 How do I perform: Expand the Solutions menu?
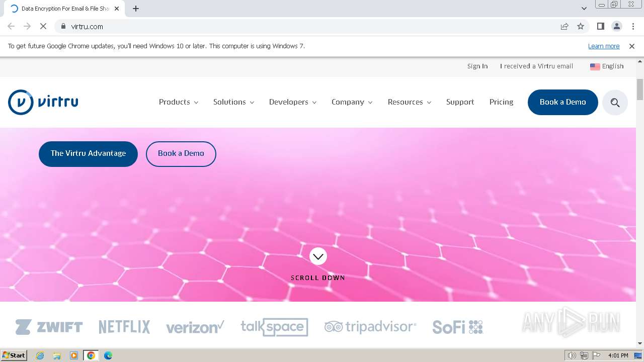pyautogui.click(x=234, y=102)
